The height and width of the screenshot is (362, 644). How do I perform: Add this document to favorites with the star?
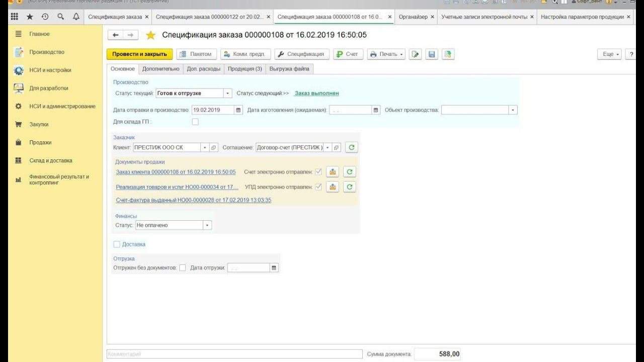(x=150, y=35)
